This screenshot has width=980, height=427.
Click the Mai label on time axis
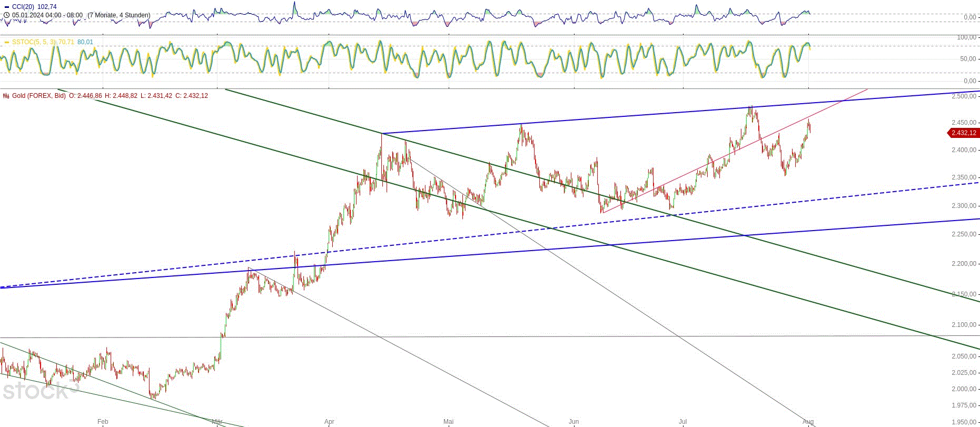pyautogui.click(x=448, y=422)
